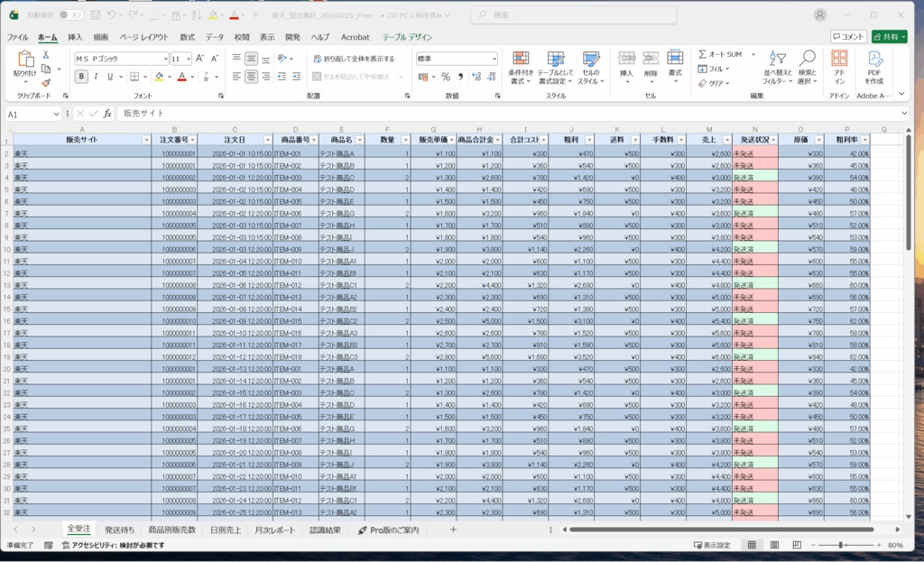Switch to the 発送待ち sheet tab
Viewport: 924px width, 562px height.
click(x=120, y=530)
